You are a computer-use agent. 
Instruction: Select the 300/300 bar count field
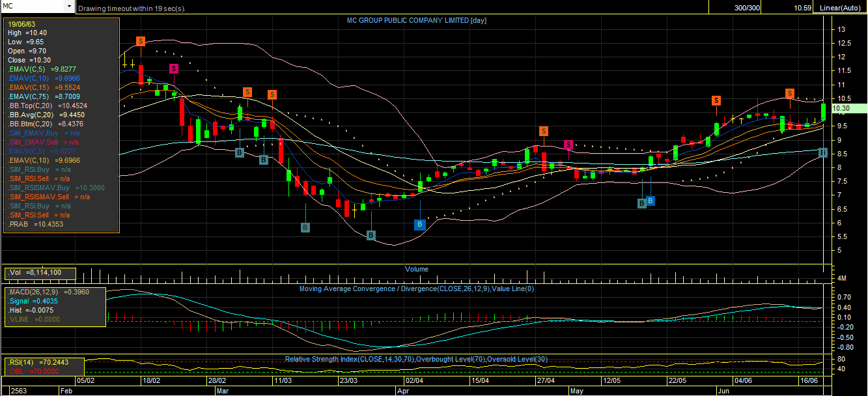tap(748, 8)
